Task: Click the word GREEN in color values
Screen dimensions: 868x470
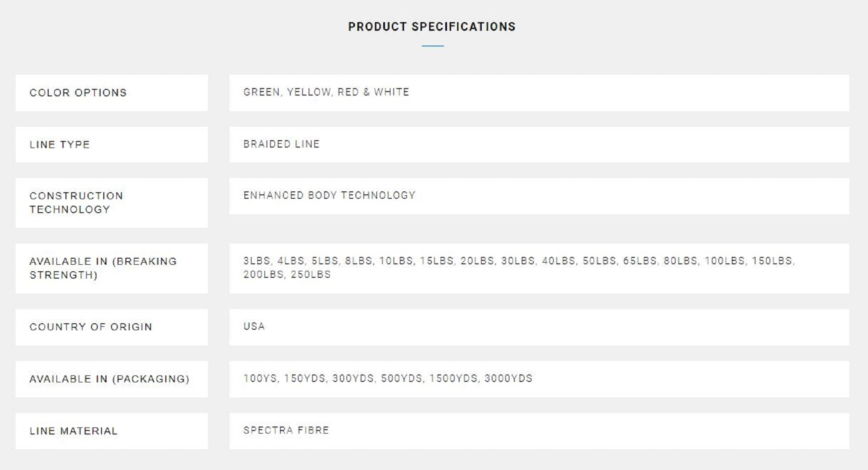Action: [x=262, y=92]
